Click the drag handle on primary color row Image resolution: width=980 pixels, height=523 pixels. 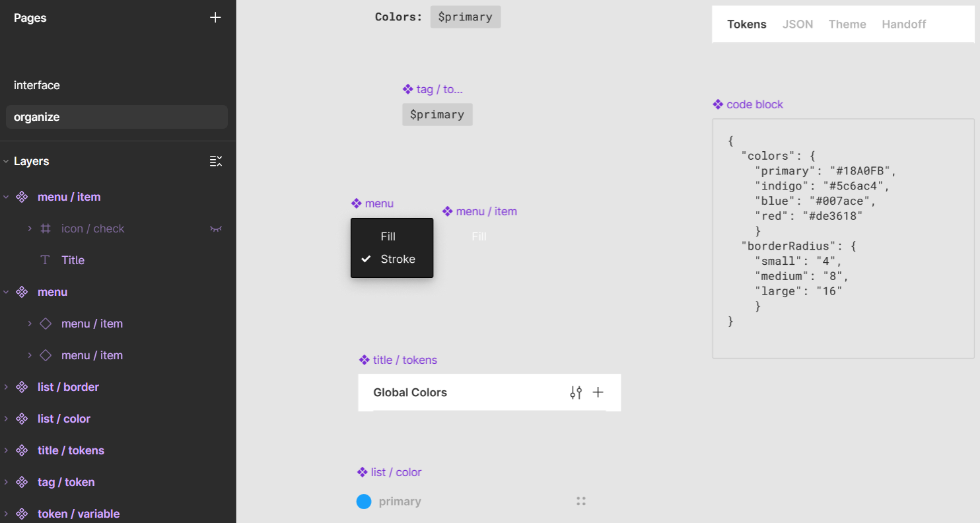pyautogui.click(x=581, y=501)
